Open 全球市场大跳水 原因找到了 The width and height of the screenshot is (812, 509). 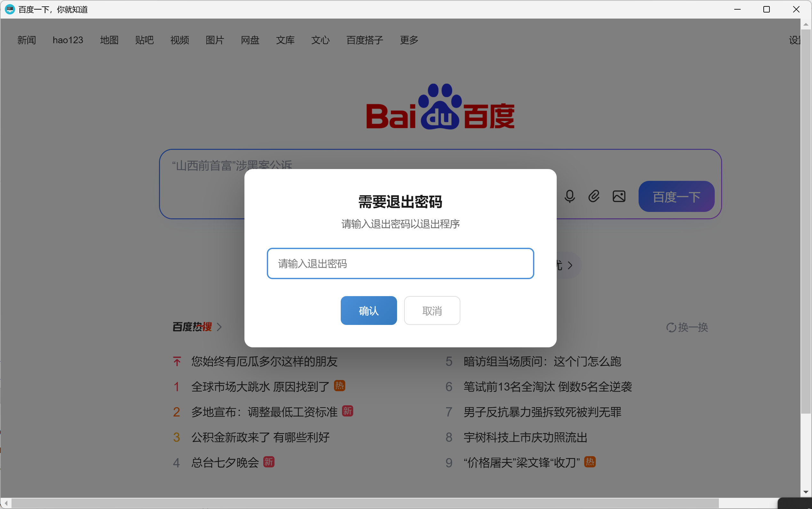click(260, 387)
